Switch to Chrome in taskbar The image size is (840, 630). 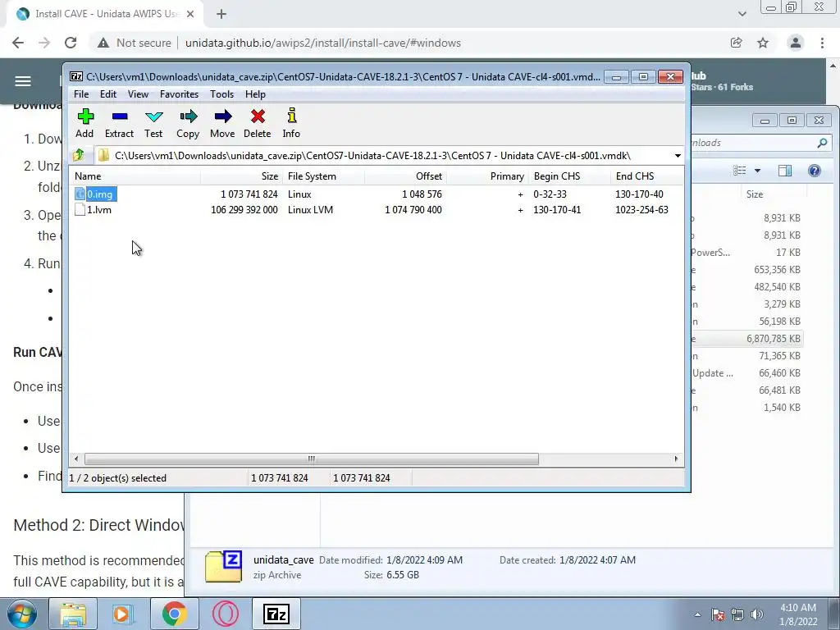pos(174,614)
